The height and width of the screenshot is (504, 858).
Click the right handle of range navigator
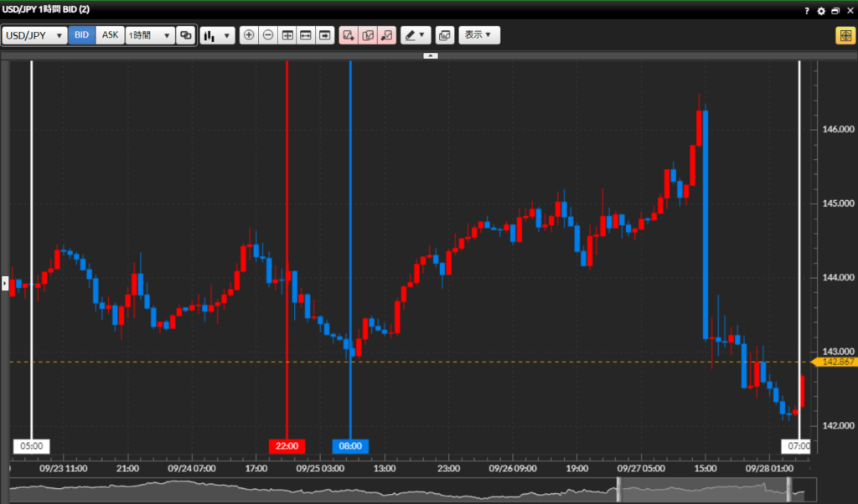click(788, 491)
